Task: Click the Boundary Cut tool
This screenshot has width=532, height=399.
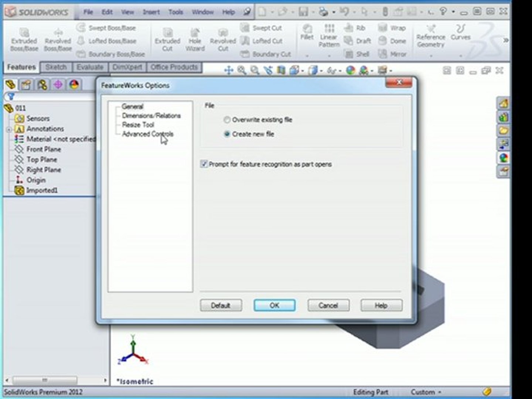Action: click(x=266, y=54)
